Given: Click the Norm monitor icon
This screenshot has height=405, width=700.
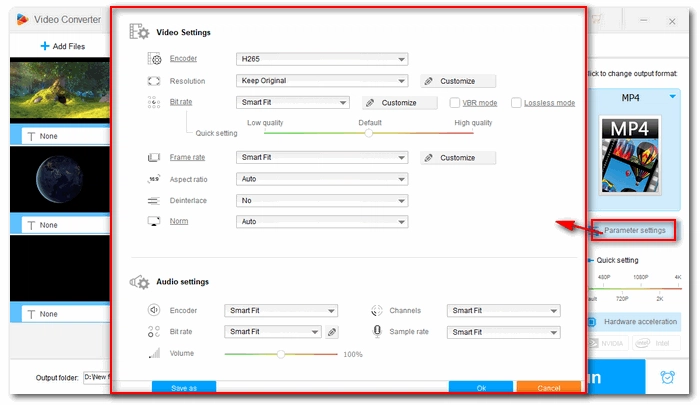Looking at the screenshot, I should 154,221.
